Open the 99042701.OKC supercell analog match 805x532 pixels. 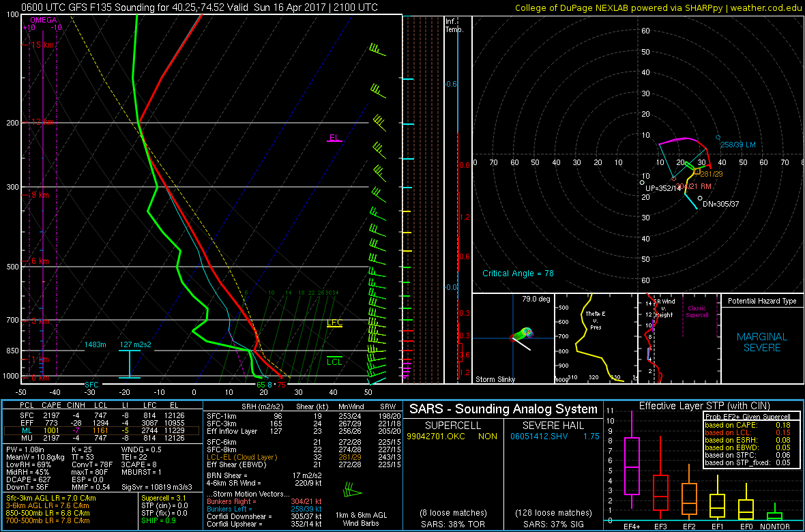[435, 435]
